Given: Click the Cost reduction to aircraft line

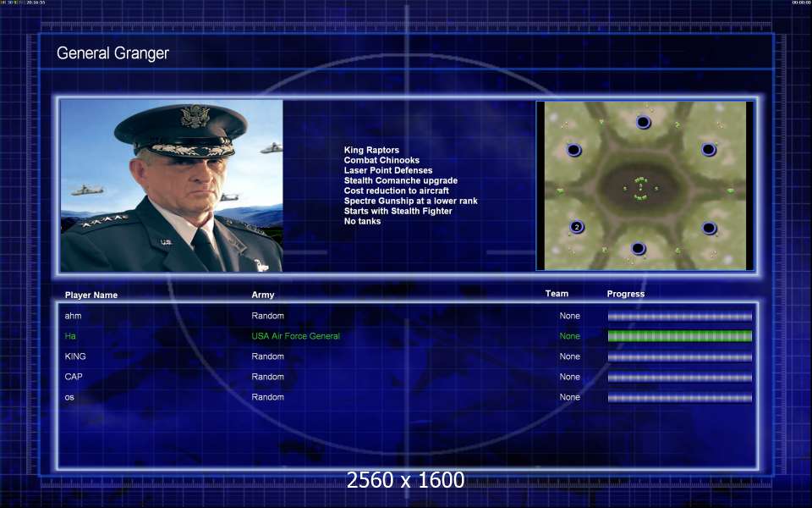Looking at the screenshot, I should point(396,190).
